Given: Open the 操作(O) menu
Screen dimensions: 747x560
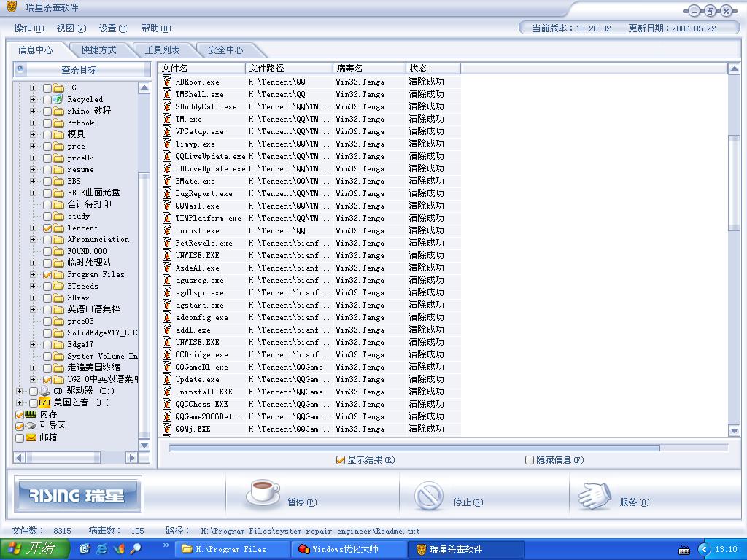Looking at the screenshot, I should (x=29, y=28).
